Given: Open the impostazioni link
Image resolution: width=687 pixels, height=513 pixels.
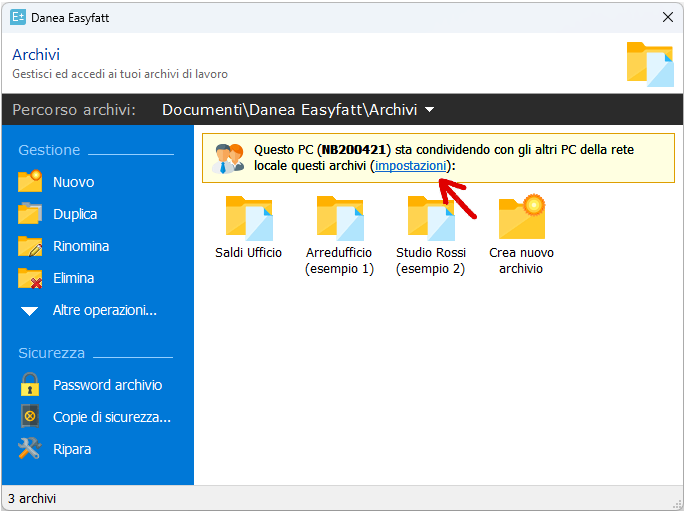Looking at the screenshot, I should point(411,166).
